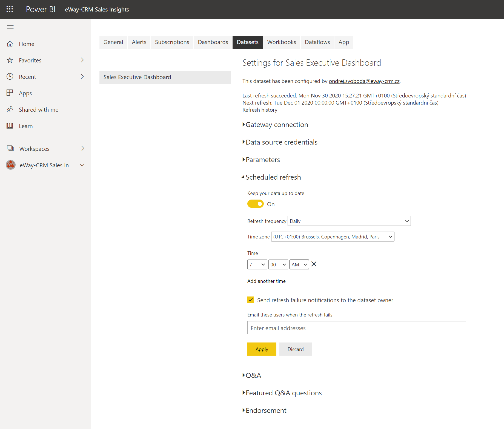Open the Refresh history link
The height and width of the screenshot is (429, 504).
[x=260, y=110]
